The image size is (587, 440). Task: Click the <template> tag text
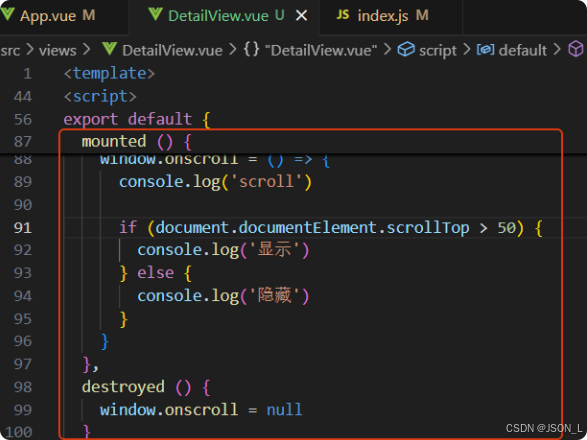(109, 73)
